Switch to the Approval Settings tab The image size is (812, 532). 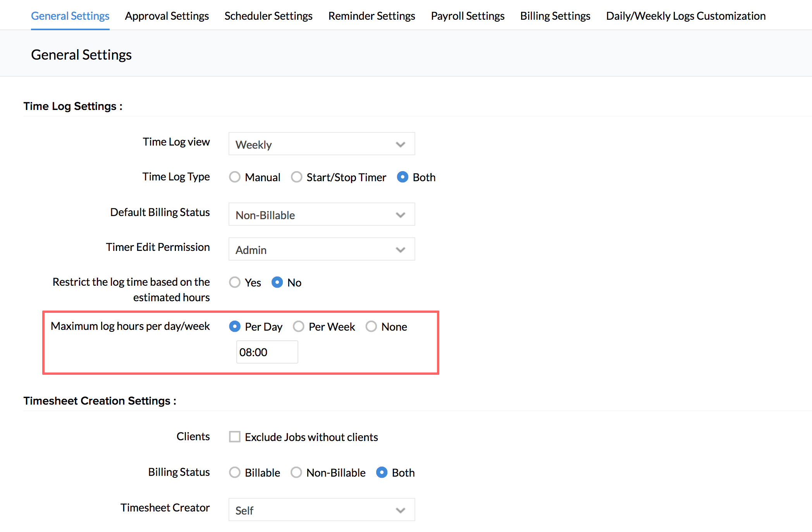pos(167,16)
